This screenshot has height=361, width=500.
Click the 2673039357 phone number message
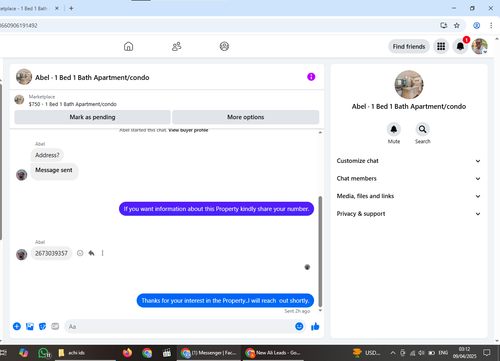coord(51,253)
